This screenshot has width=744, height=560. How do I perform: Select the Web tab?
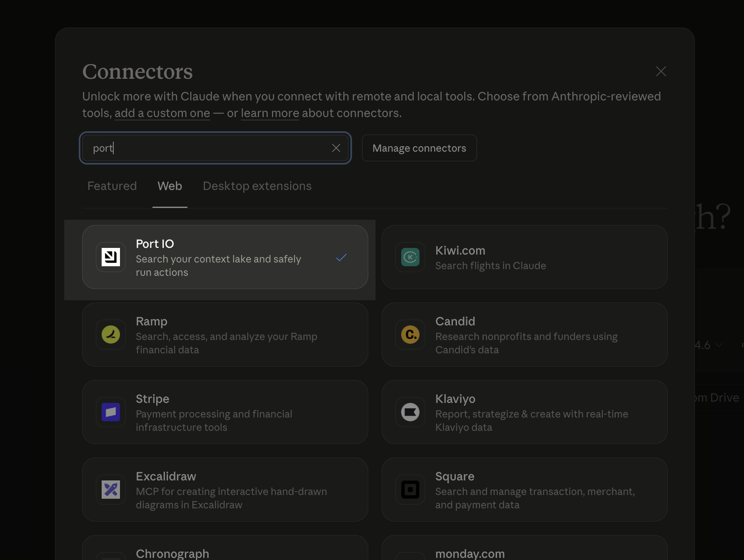170,186
